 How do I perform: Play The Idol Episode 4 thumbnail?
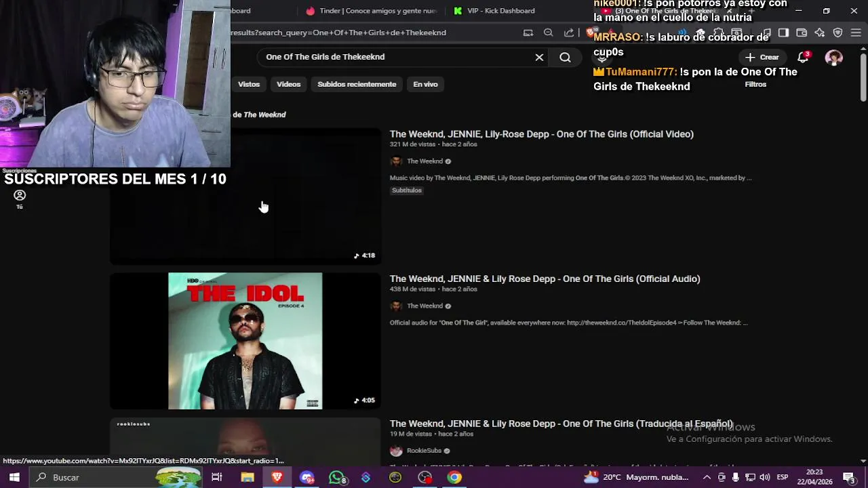[x=245, y=341]
